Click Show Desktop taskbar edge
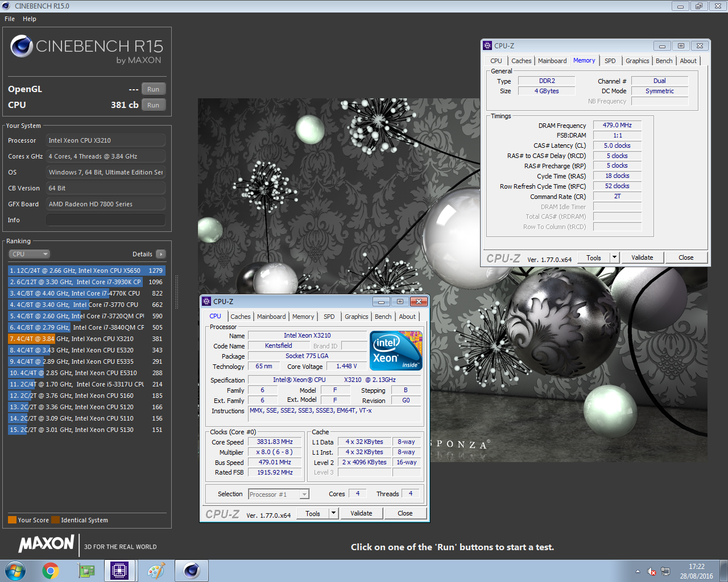The height and width of the screenshot is (582, 728). 724,571
